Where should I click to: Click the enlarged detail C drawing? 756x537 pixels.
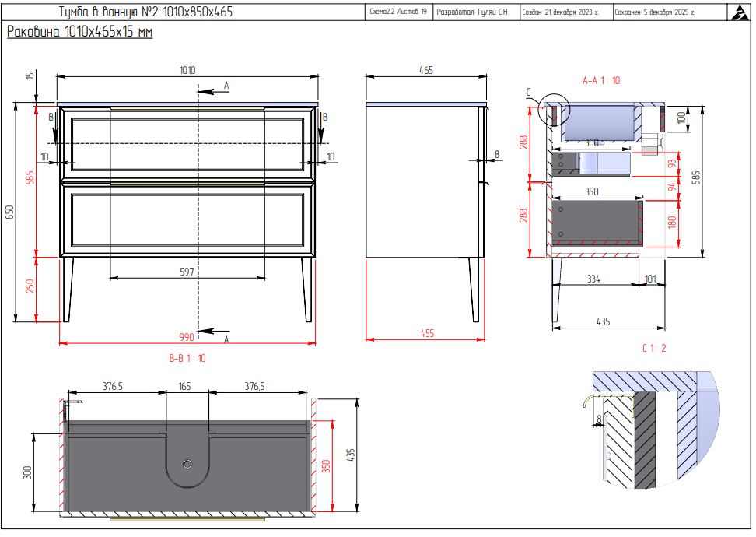651,430
